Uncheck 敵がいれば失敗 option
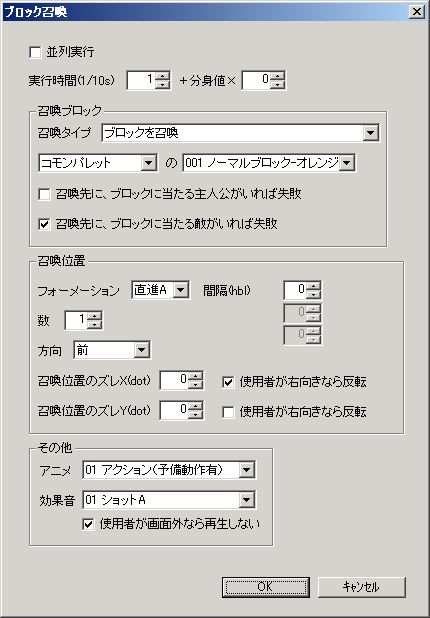 pos(44,224)
